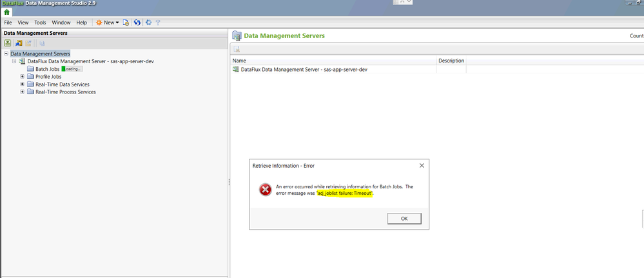
Task: Click the green server list icon in the left panel toolbar
Action: click(7, 43)
